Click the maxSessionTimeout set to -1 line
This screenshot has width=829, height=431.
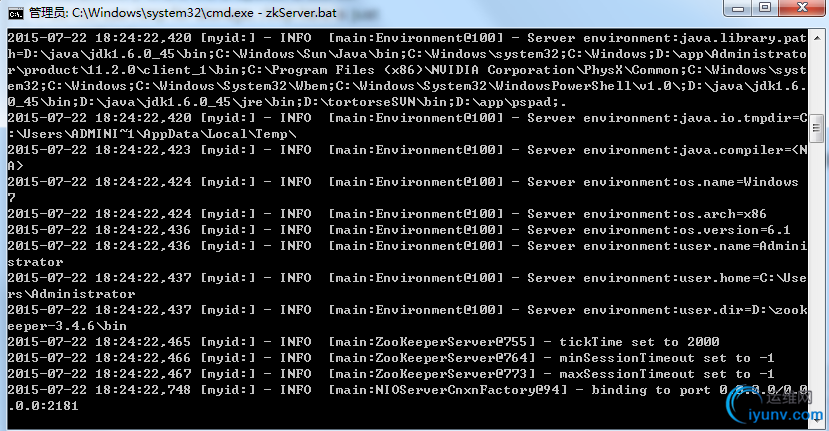391,374
